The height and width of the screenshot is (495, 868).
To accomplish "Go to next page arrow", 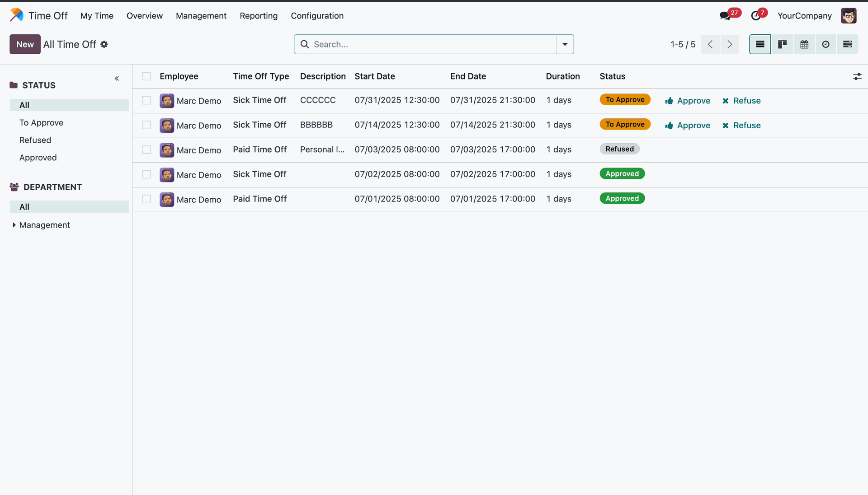I will 730,44.
